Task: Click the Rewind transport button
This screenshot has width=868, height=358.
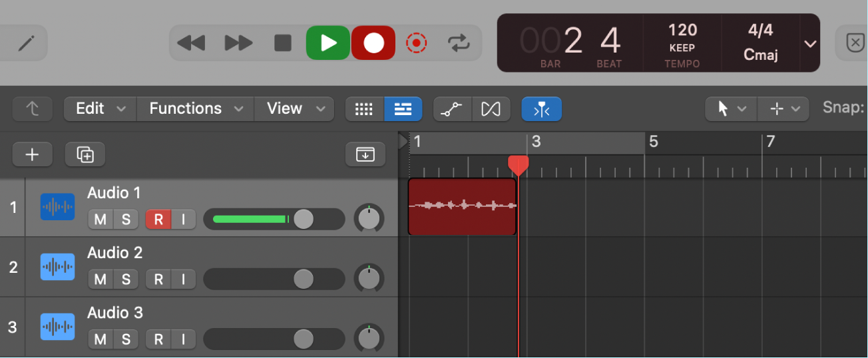Action: tap(191, 44)
